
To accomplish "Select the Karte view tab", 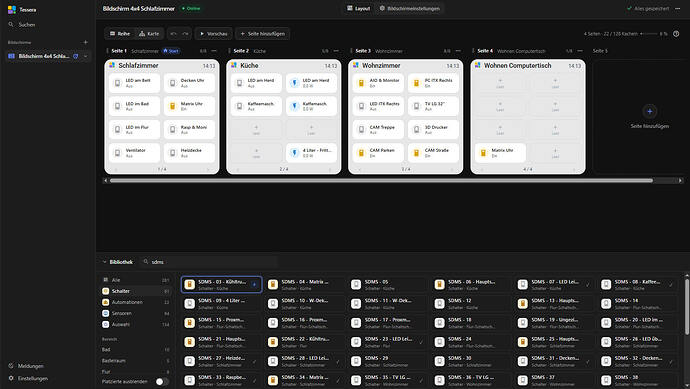I will click(149, 33).
